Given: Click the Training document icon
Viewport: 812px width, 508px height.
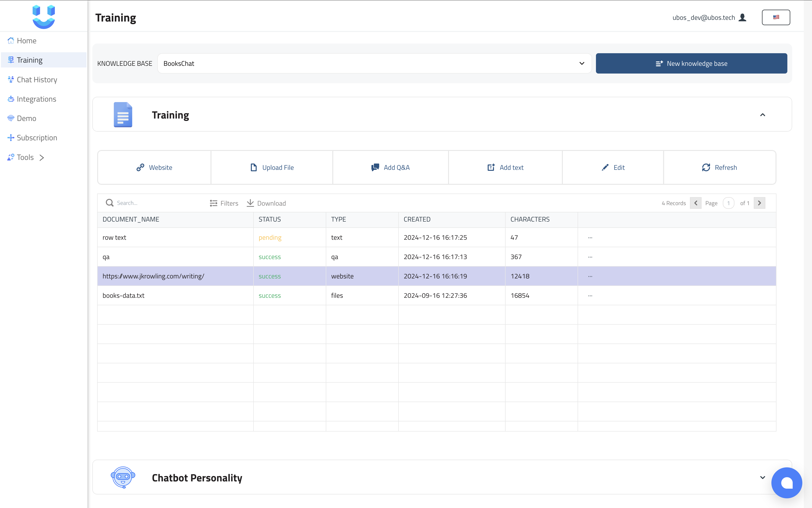Looking at the screenshot, I should 123,115.
